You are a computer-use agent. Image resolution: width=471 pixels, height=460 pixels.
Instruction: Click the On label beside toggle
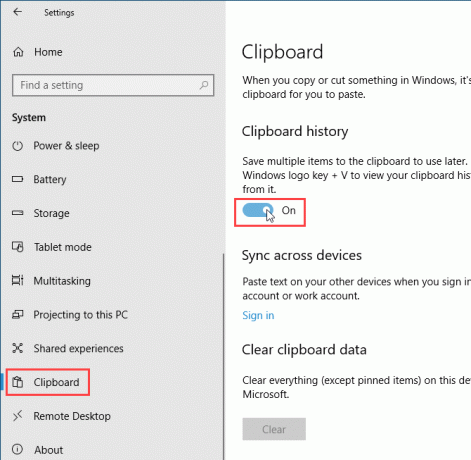coord(289,210)
